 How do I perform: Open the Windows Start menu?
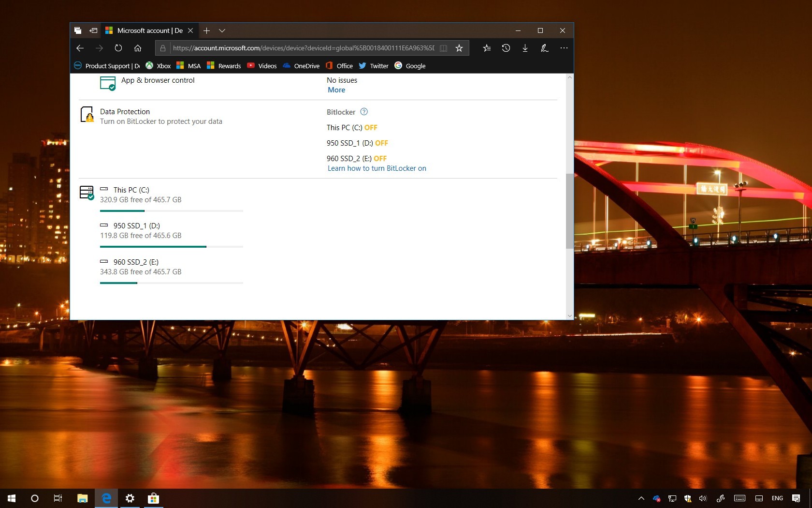click(12, 498)
